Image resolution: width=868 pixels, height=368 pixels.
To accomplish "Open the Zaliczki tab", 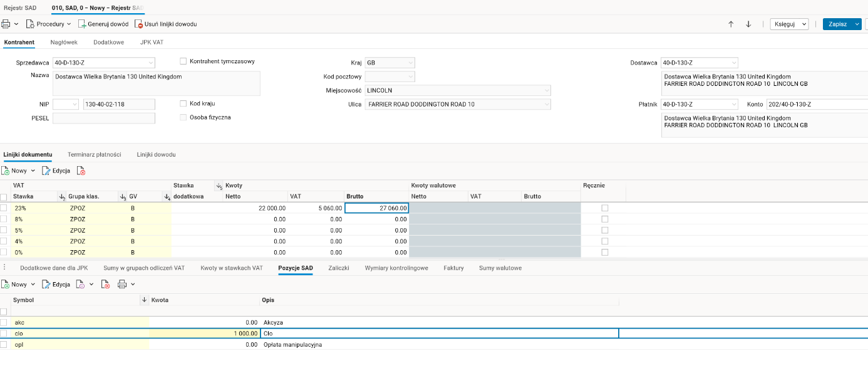I will 339,268.
